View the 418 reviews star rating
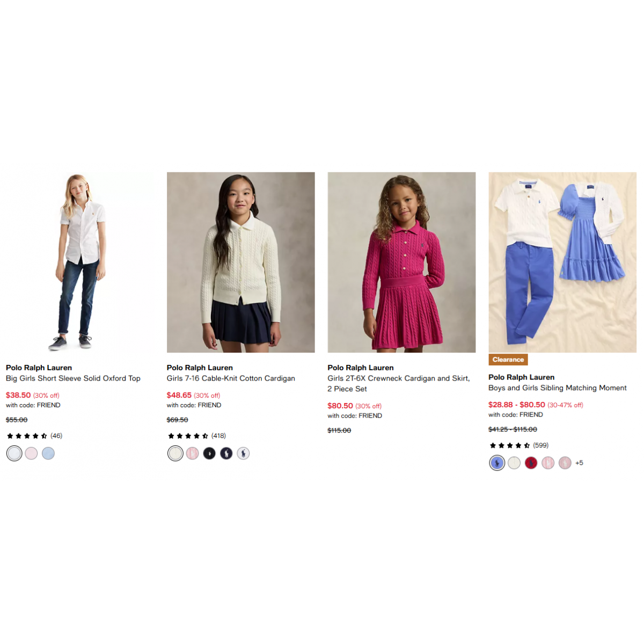The height and width of the screenshot is (644, 644). tap(196, 436)
